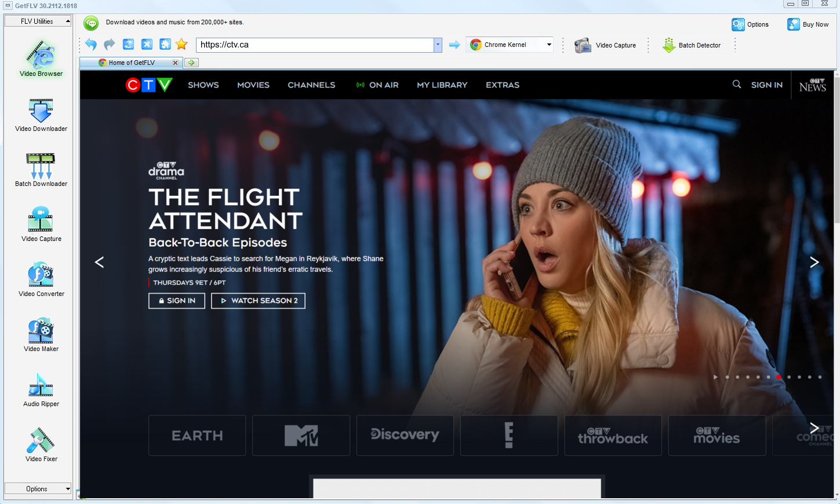Click the blue Go arrow next to URL

(x=454, y=45)
